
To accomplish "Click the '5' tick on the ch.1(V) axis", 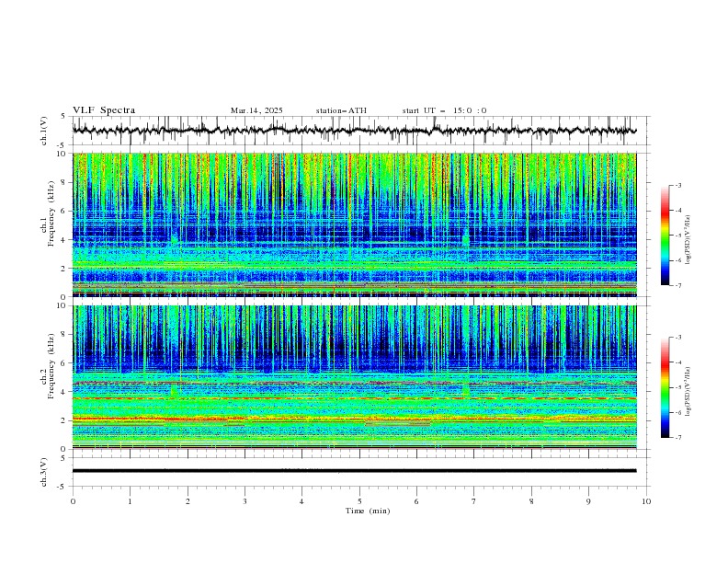I will pyautogui.click(x=64, y=116).
